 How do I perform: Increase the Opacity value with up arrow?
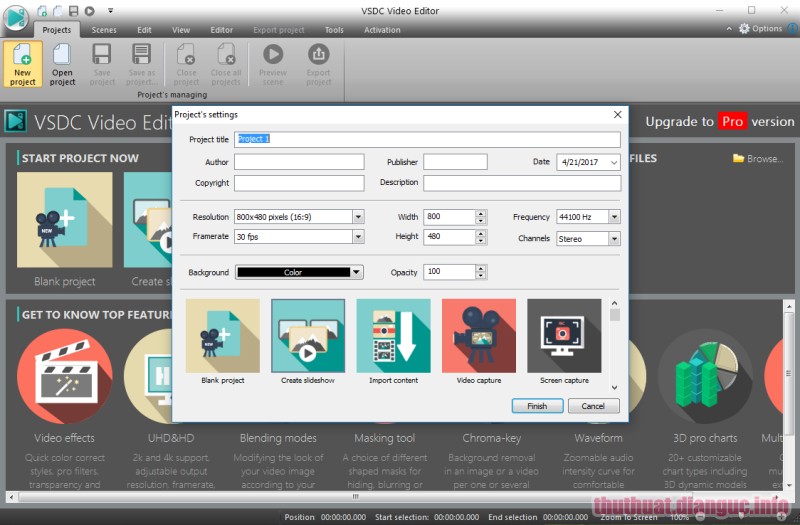pyautogui.click(x=481, y=268)
